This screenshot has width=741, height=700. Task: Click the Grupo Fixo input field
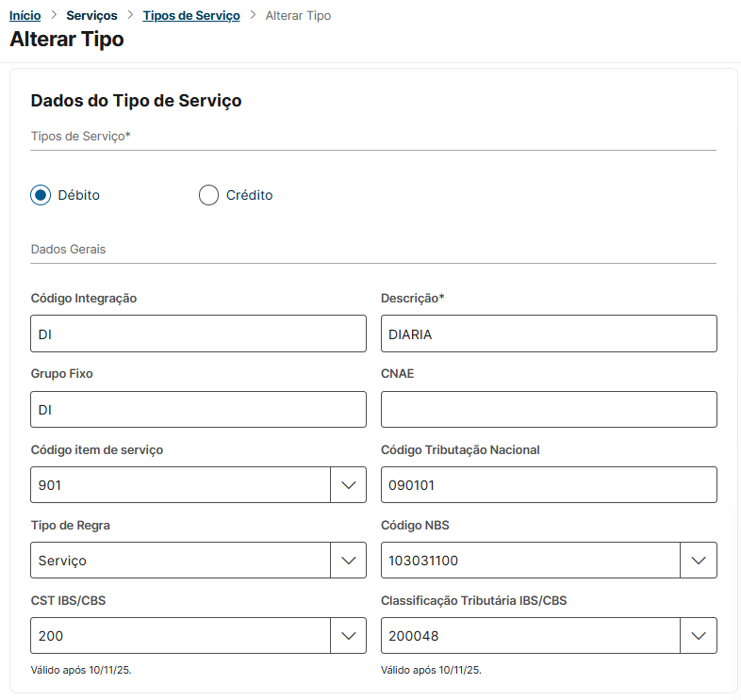[198, 410]
